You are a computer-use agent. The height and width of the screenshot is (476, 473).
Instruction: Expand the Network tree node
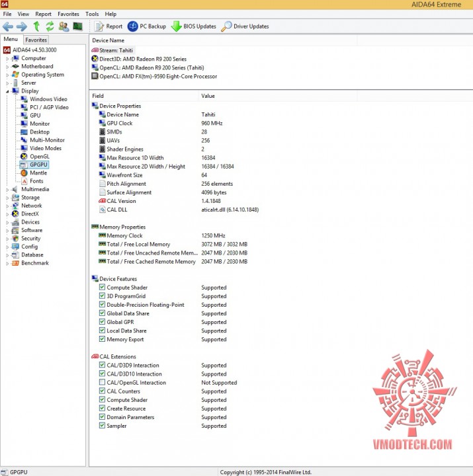(7, 206)
